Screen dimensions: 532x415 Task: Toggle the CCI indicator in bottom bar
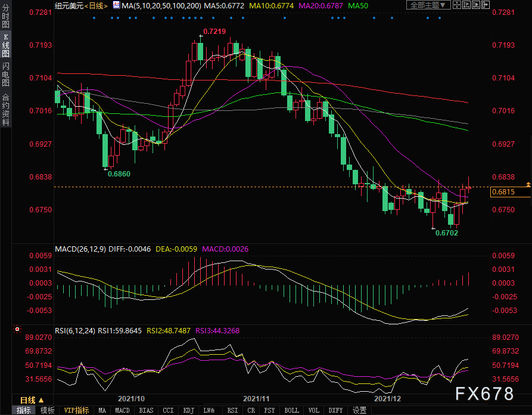[x=168, y=410]
